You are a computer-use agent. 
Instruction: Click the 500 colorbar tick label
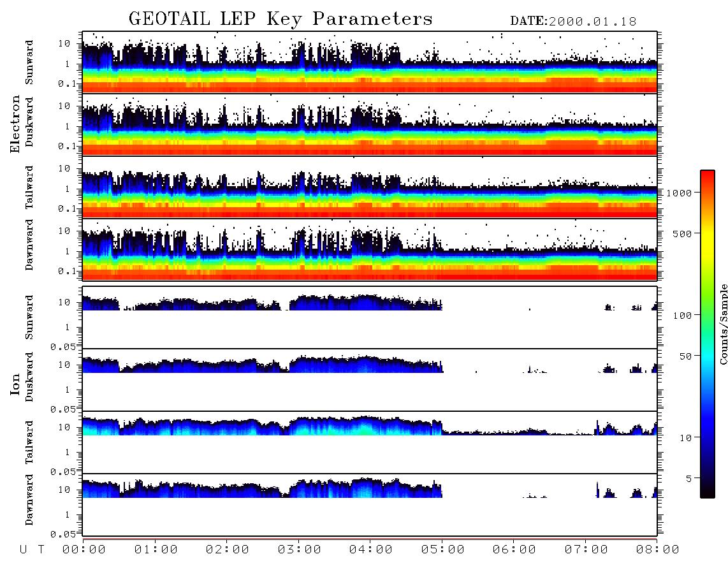[x=682, y=233]
